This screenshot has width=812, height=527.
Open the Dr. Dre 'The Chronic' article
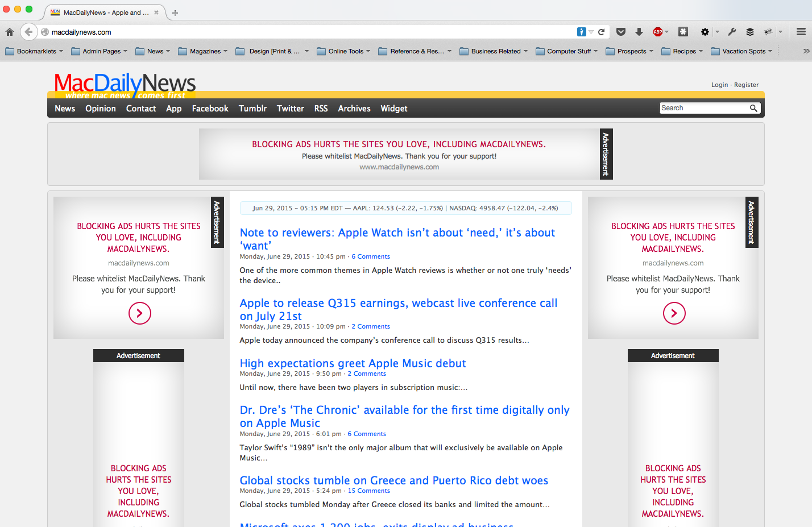(x=404, y=416)
